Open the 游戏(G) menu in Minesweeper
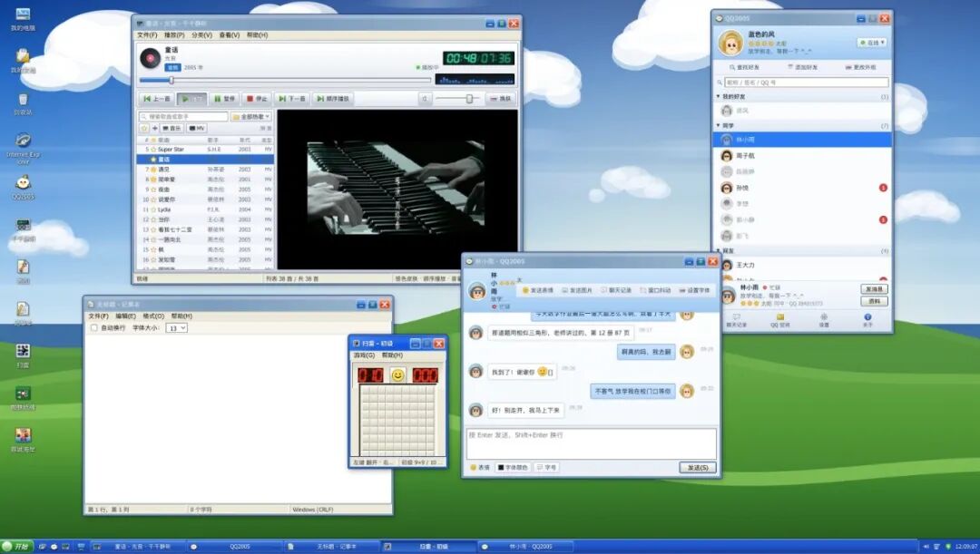The height and width of the screenshot is (554, 980). coord(365,355)
